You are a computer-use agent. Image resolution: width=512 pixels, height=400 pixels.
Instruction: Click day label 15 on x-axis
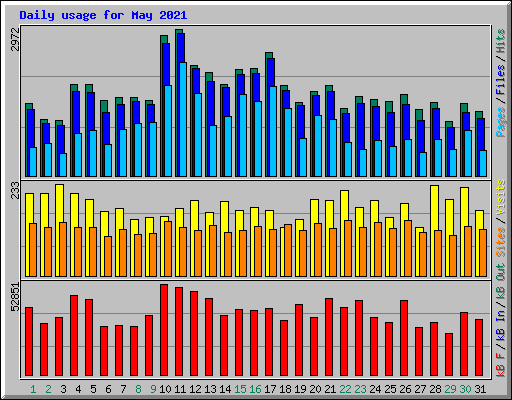(240, 389)
